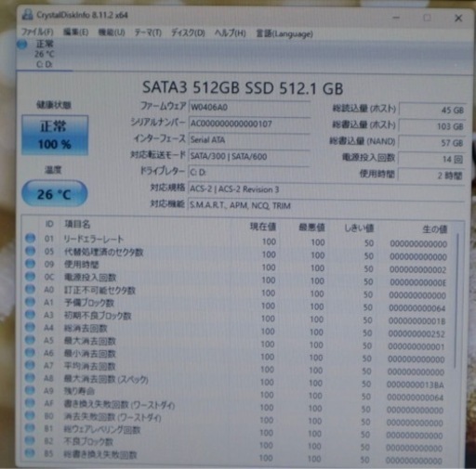Open the 言語(Language) menu
Screen dimensions: 476x469
[x=284, y=33]
